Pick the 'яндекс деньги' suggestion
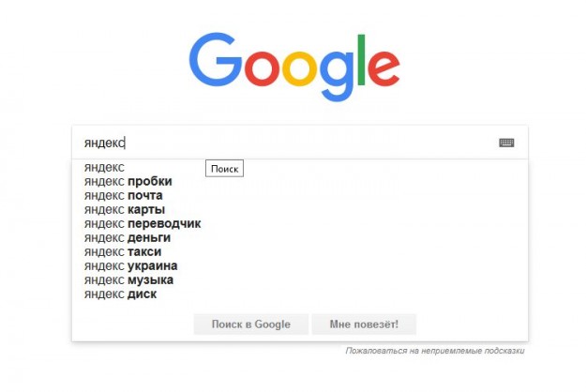Image resolution: width=586 pixels, height=392 pixels. 127,237
